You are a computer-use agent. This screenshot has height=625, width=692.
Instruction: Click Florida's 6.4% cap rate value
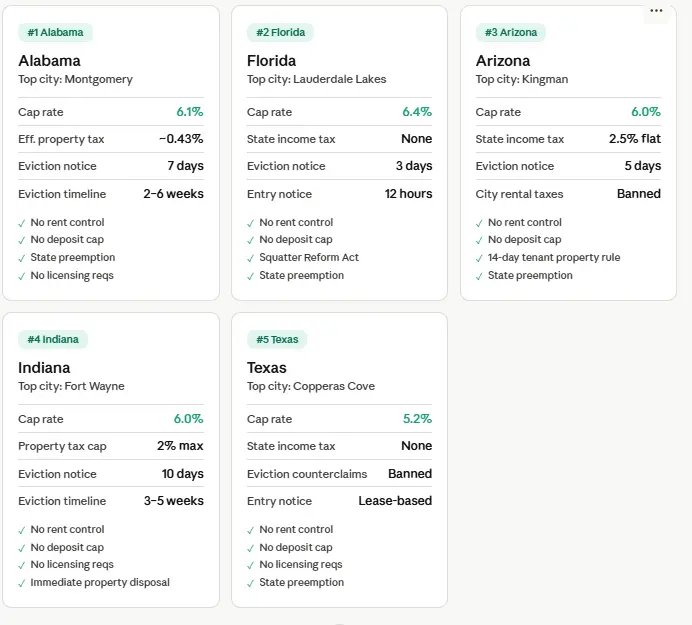(x=417, y=112)
